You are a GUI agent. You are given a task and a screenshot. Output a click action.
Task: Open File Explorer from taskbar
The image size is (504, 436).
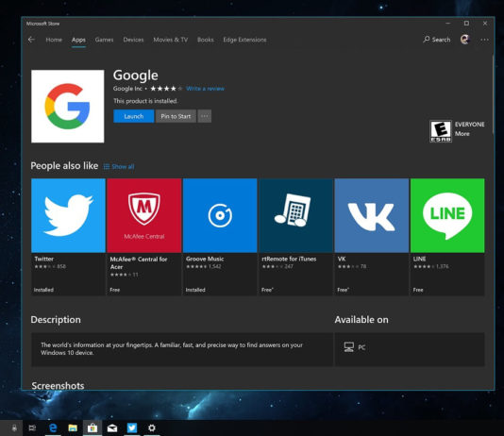pyautogui.click(x=73, y=428)
